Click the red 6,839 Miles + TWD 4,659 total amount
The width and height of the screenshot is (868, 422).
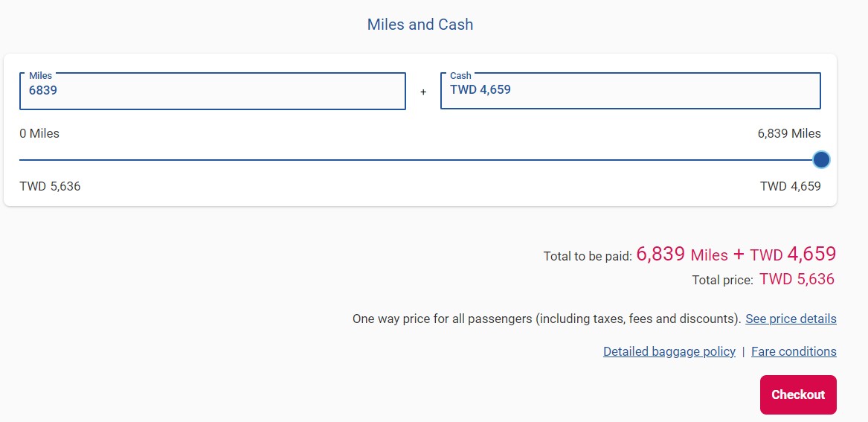tap(736, 254)
